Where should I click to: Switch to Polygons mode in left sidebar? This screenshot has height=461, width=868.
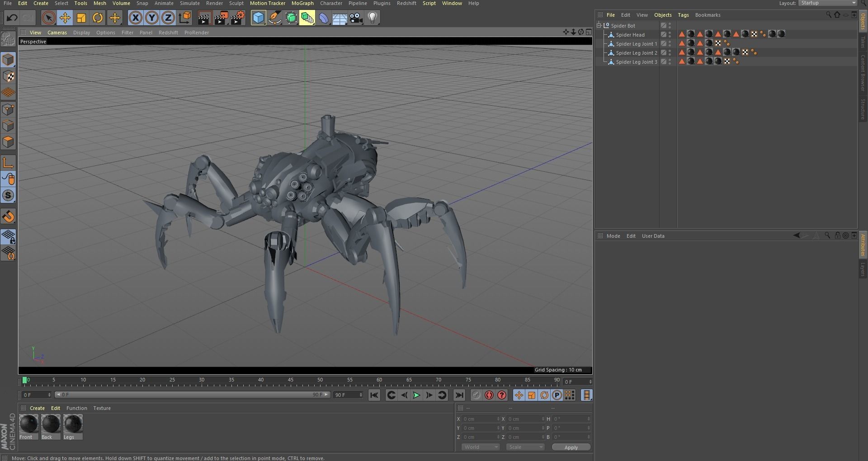pyautogui.click(x=8, y=142)
